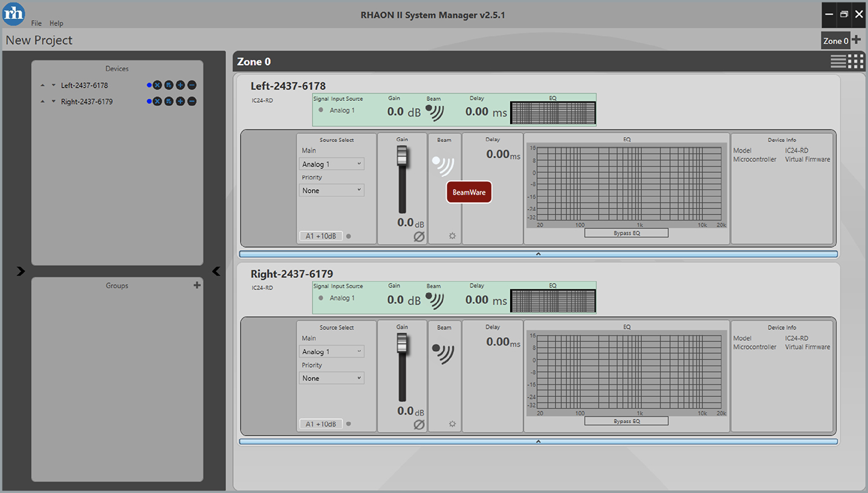Open Main source dropdown for Left-2437-6178
This screenshot has width=868, height=493.
pyautogui.click(x=331, y=164)
